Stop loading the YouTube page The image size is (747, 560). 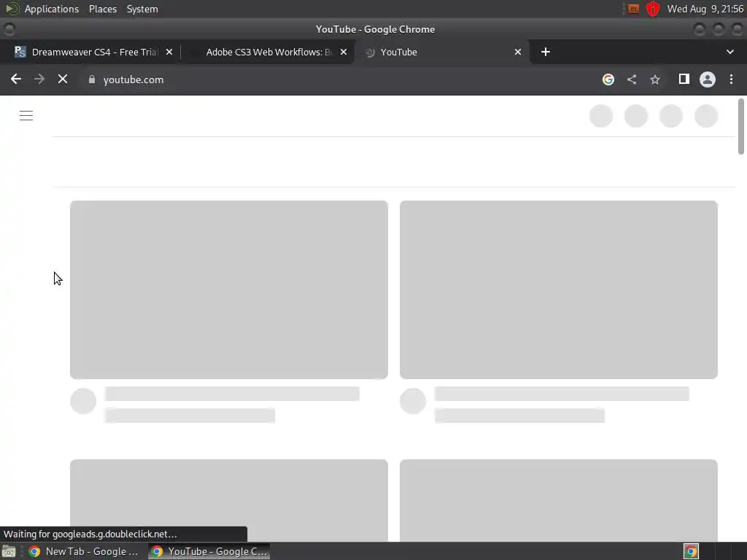(63, 79)
